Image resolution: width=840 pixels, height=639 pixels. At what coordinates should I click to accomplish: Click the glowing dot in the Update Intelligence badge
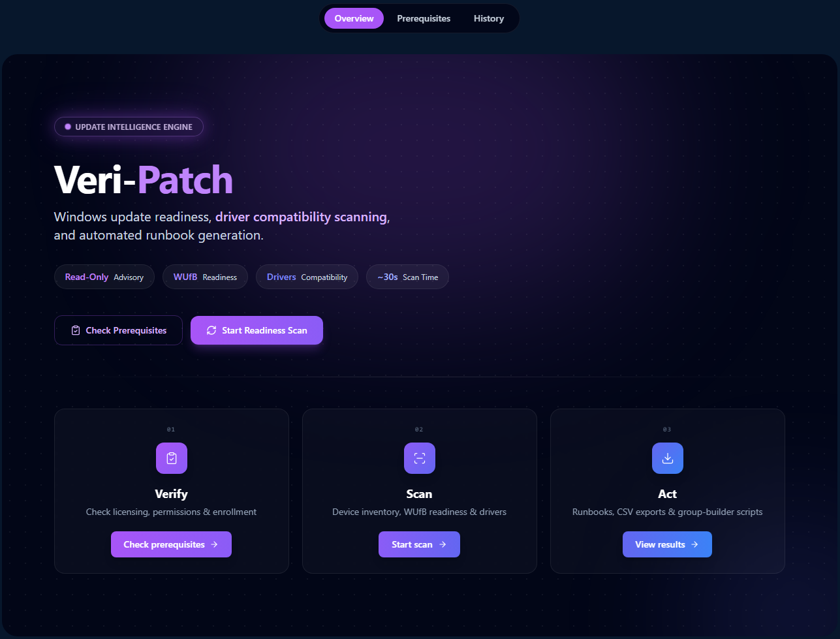click(x=68, y=127)
